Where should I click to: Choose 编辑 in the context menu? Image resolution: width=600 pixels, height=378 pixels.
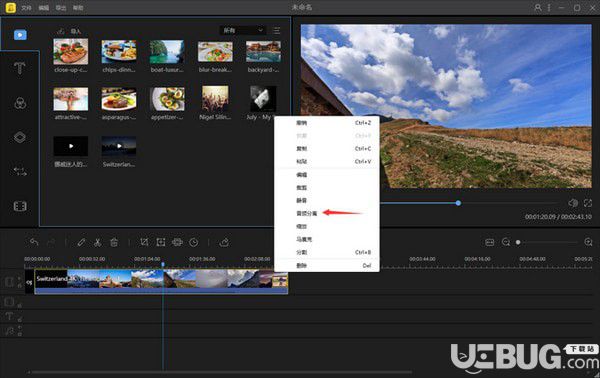(327, 175)
